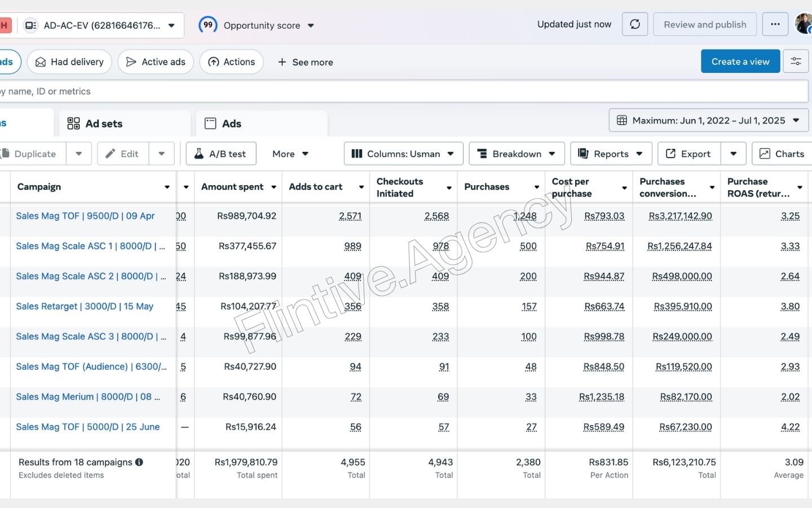812x508 pixels.
Task: Open the date range selector
Action: click(708, 120)
